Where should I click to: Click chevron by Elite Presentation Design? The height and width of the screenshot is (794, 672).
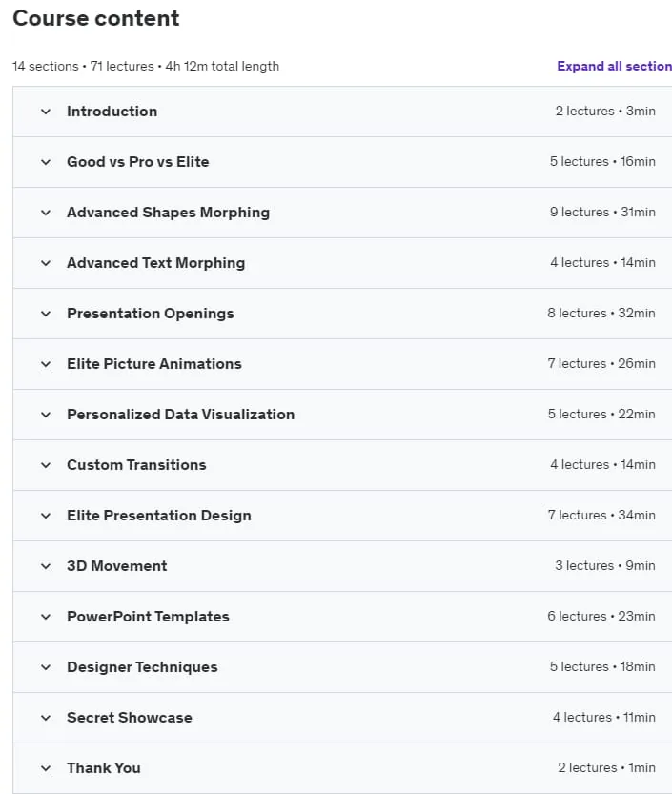[x=46, y=516]
